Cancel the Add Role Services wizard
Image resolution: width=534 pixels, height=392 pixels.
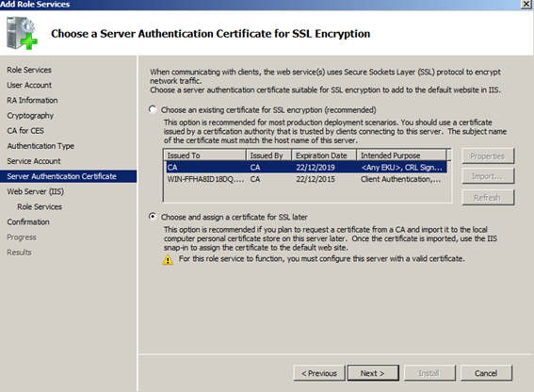pos(486,373)
